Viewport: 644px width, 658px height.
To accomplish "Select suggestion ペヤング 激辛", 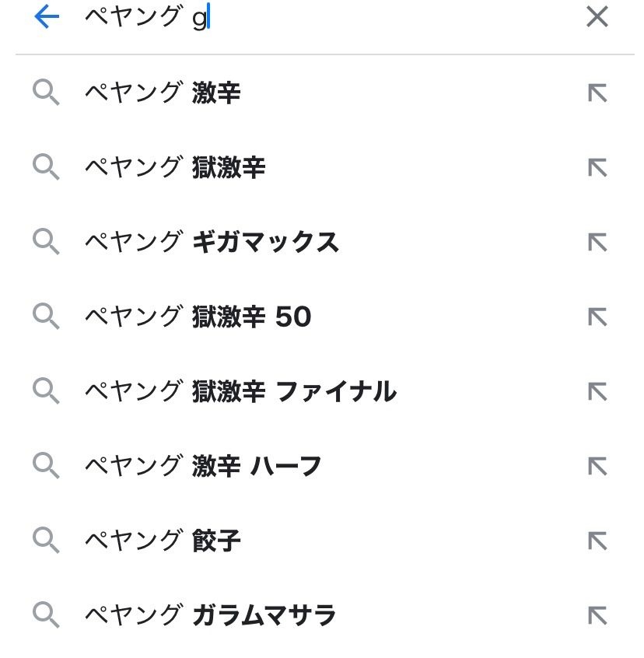I will click(x=163, y=93).
